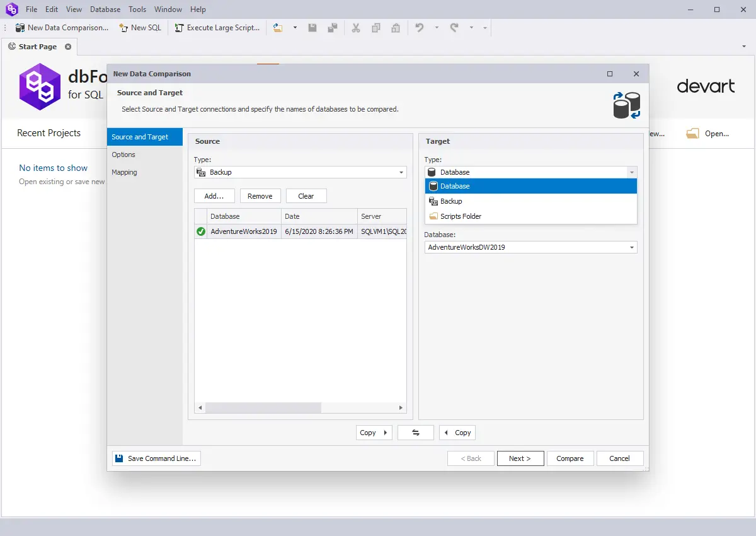Click the Cut scissors icon in toolbar

[356, 28]
